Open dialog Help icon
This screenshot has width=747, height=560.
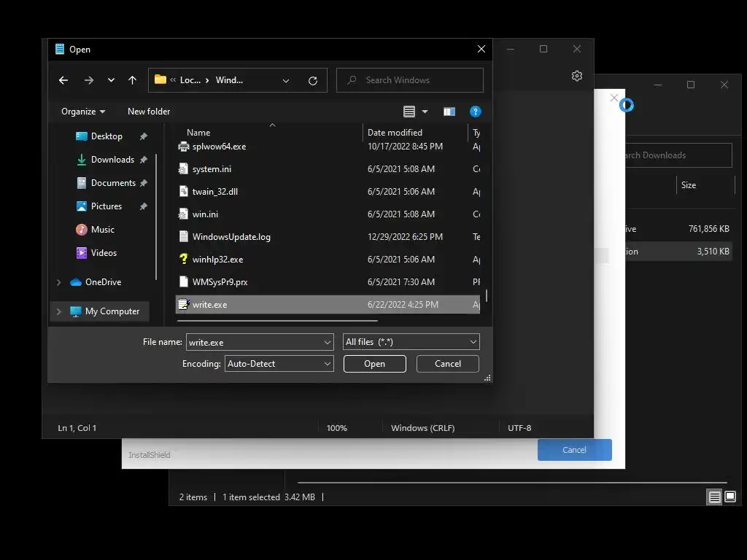point(476,112)
